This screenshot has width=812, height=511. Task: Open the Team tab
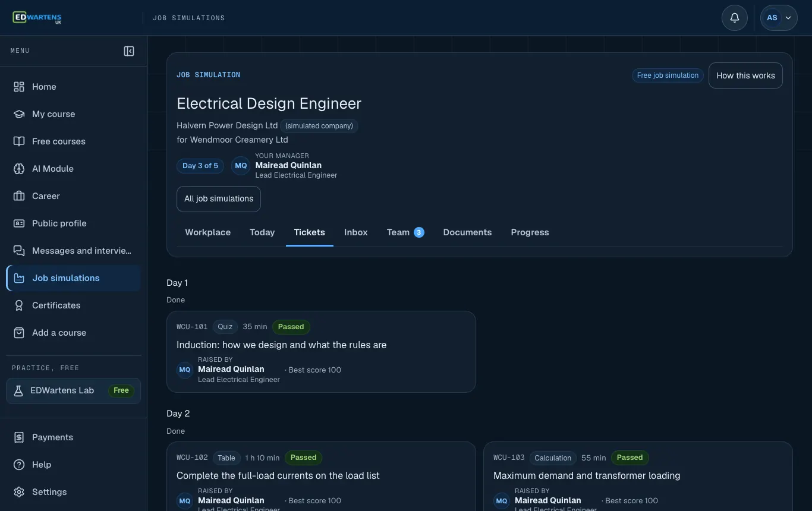click(x=405, y=232)
